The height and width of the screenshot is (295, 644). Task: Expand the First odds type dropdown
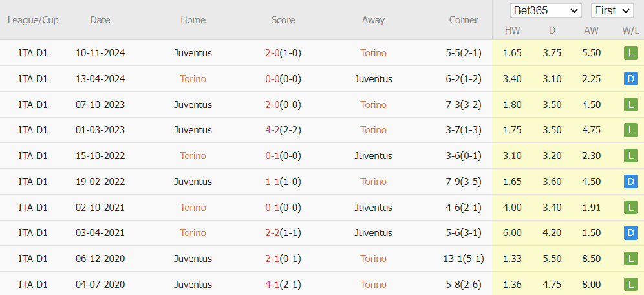(x=612, y=11)
